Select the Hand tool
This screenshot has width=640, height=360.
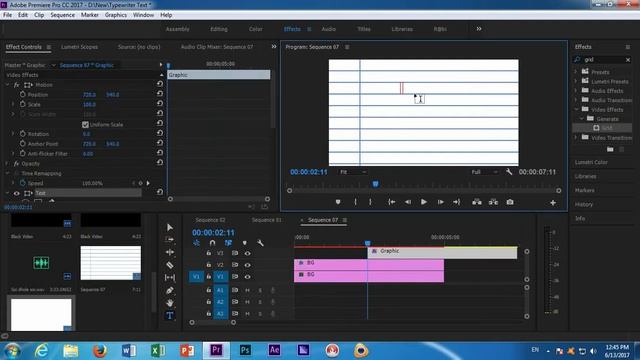pyautogui.click(x=170, y=303)
